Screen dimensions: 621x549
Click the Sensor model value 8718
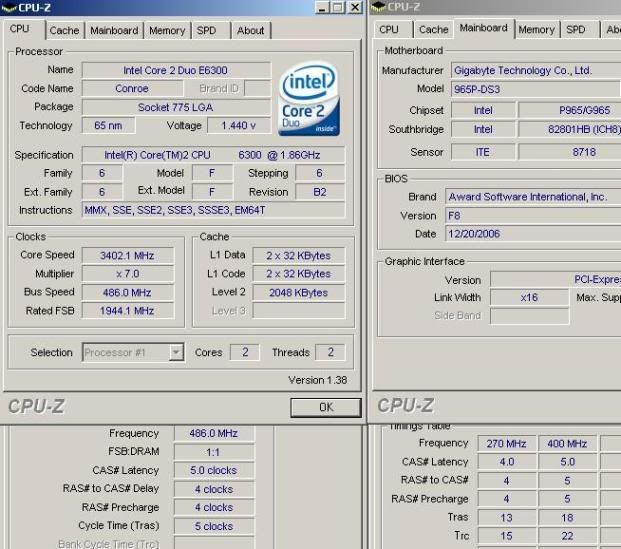point(570,152)
